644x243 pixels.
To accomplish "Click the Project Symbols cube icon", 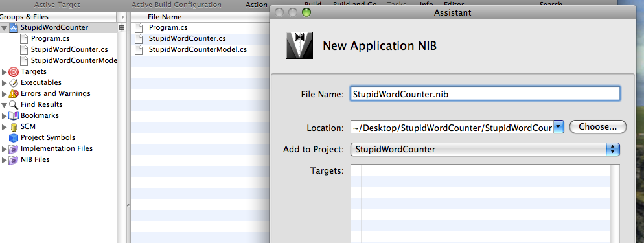I will 14,137.
